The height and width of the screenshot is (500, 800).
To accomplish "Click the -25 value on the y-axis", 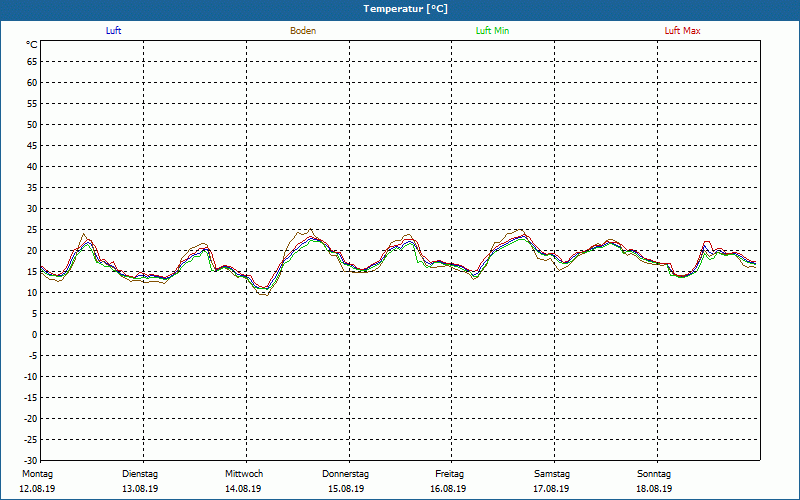I will coord(31,440).
